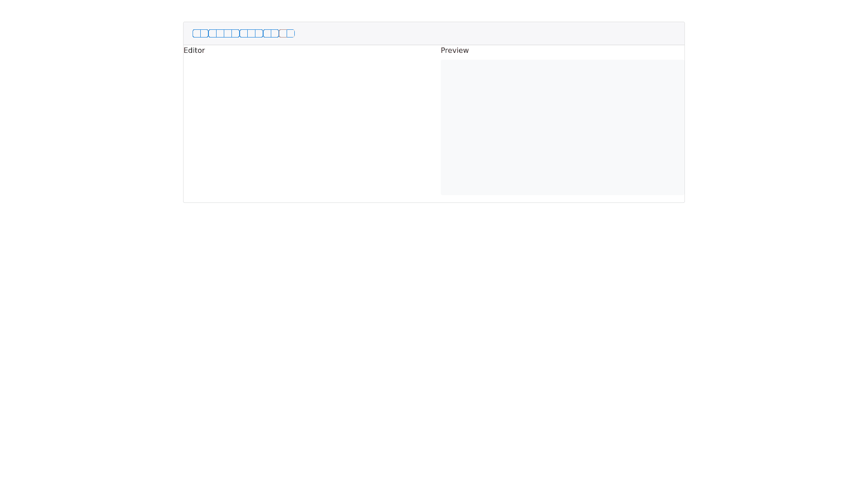Image resolution: width=868 pixels, height=488 pixels.
Task: Click second button of the four-button group
Action: (220, 33)
